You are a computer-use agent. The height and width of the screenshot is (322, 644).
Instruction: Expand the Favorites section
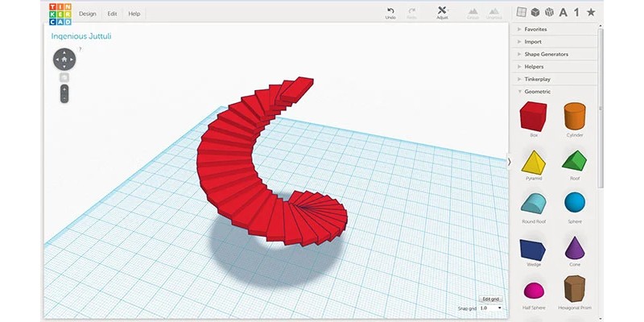(554, 29)
